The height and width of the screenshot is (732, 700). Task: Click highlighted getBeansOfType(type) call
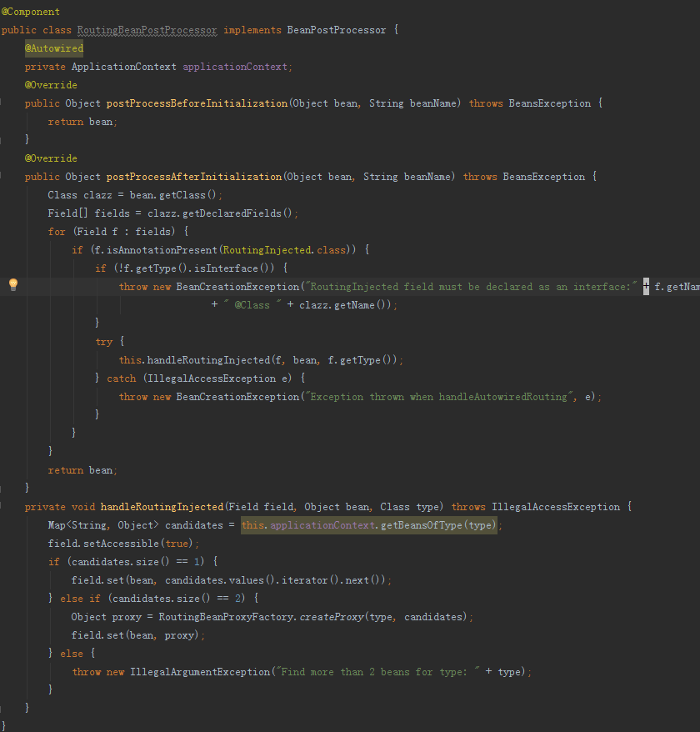438,525
